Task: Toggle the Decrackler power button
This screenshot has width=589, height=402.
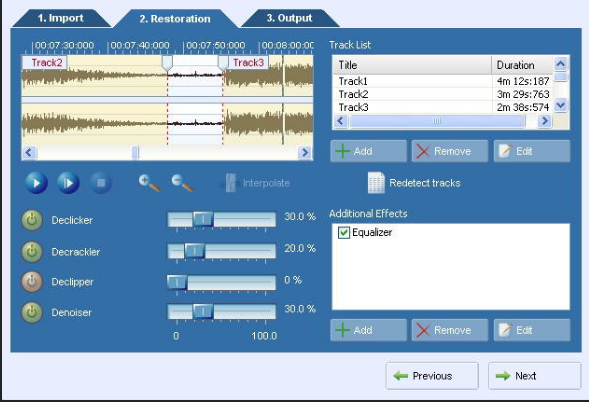Action: tap(32, 252)
